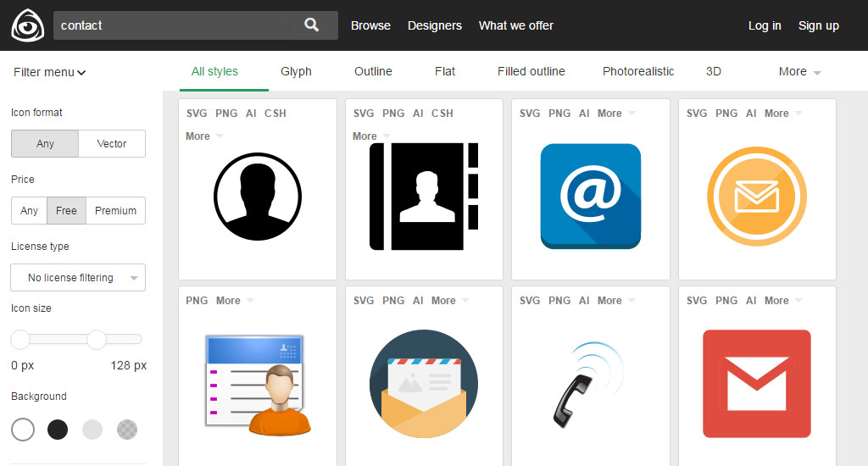Switch to the Glyph style tab
The image size is (868, 466).
(296, 72)
